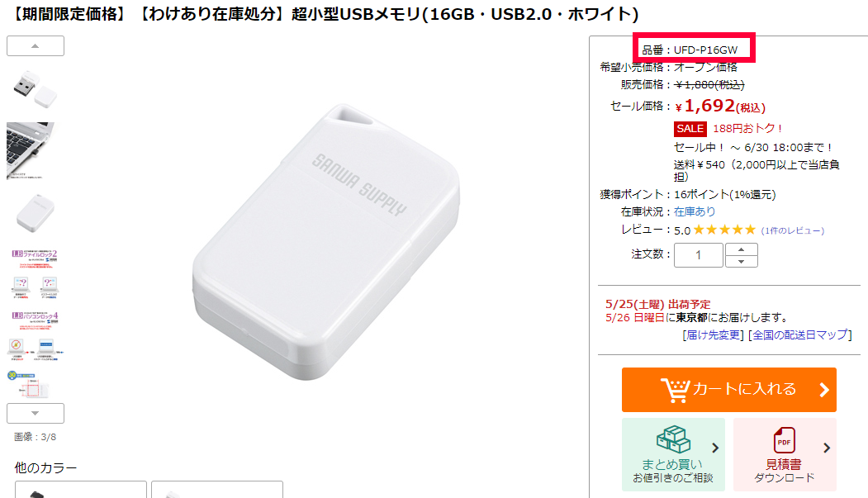Screen dimensions: 868x498
Task: Open the 全国の配送日マップ link
Action: point(800,334)
